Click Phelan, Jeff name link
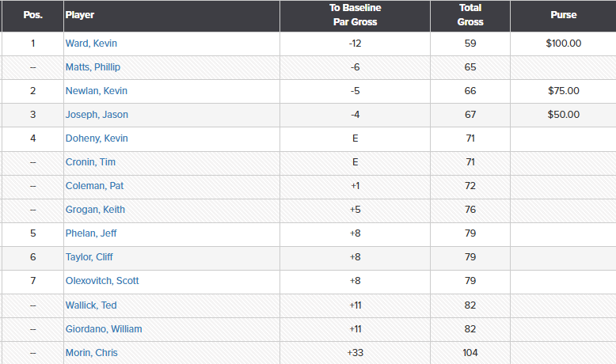The image size is (616, 364). tap(91, 233)
